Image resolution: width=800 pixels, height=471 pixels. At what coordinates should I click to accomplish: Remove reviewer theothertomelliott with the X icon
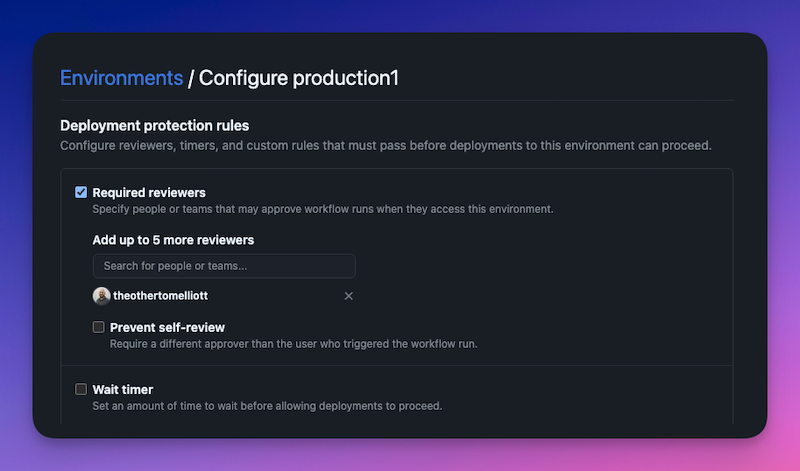[x=349, y=296]
